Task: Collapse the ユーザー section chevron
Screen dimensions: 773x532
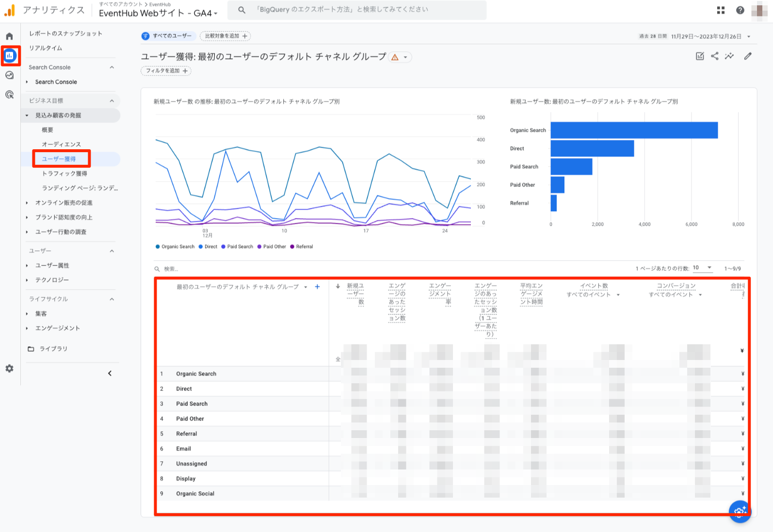Action: (x=112, y=251)
